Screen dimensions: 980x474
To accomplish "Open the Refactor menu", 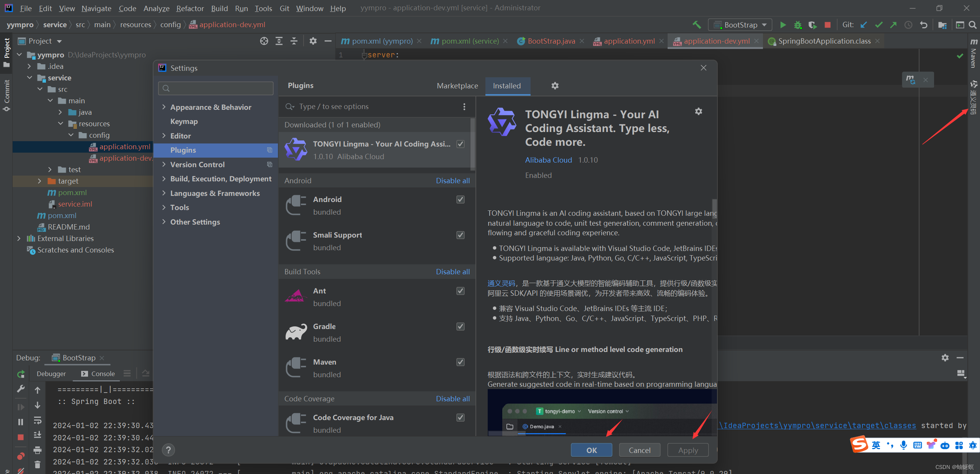I will click(x=190, y=8).
